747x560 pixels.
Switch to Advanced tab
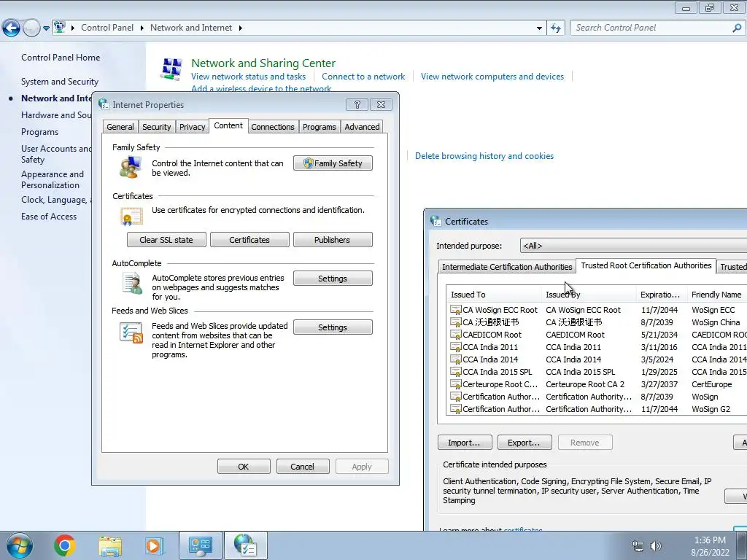point(362,127)
